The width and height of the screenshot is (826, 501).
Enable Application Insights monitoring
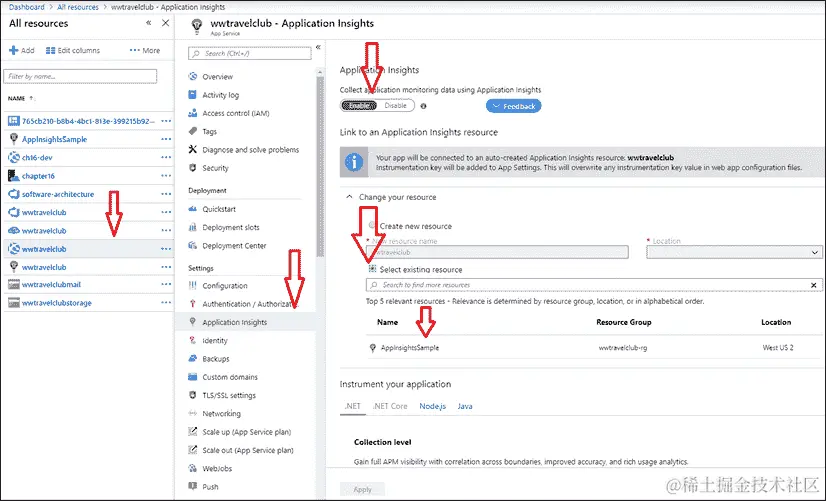coord(359,105)
